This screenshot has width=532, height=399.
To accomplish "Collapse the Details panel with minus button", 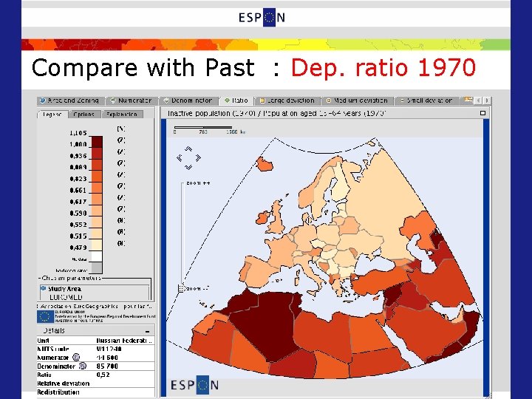I will pyautogui.click(x=147, y=331).
